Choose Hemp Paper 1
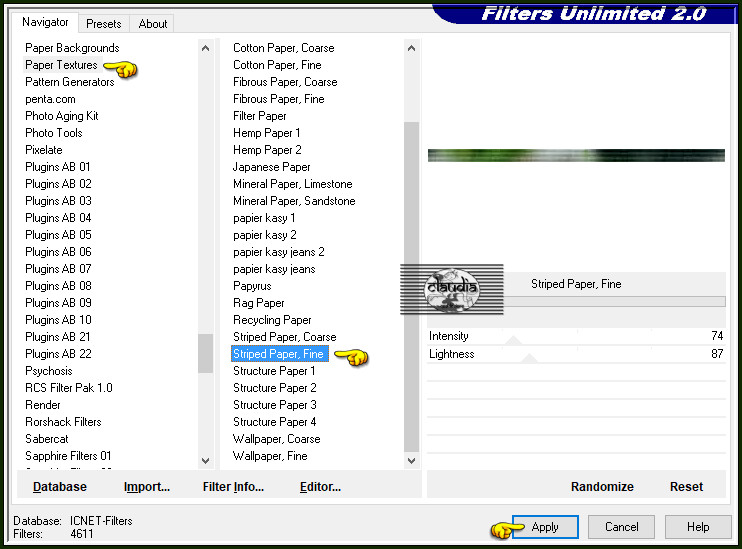 point(266,133)
